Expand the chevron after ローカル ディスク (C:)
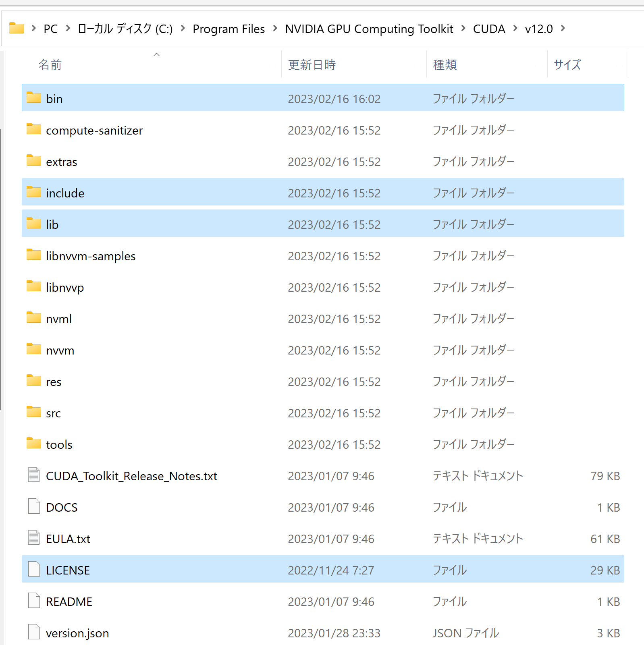The width and height of the screenshot is (644, 645). (x=183, y=28)
